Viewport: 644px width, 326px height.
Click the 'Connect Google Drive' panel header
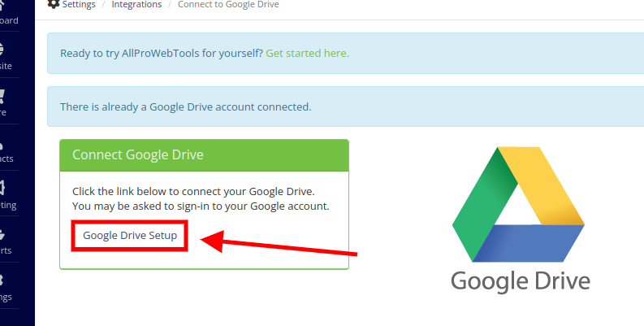[204, 155]
